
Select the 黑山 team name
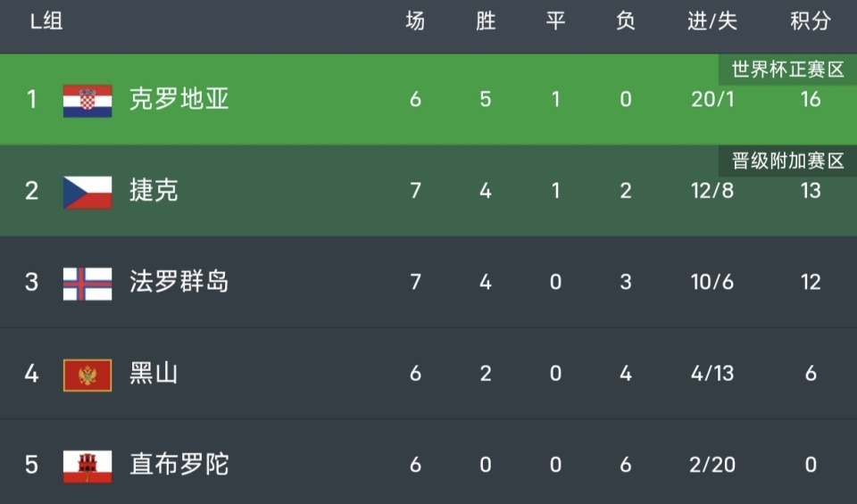[154, 374]
